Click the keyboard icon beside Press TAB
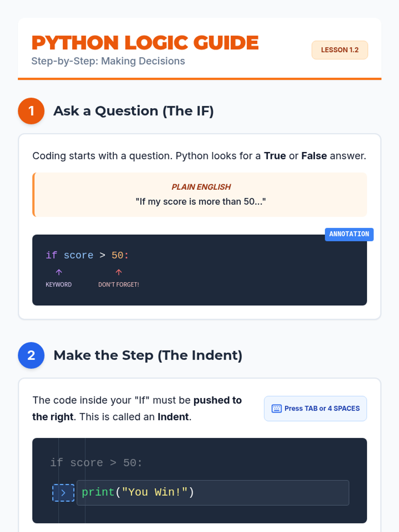 click(x=276, y=409)
